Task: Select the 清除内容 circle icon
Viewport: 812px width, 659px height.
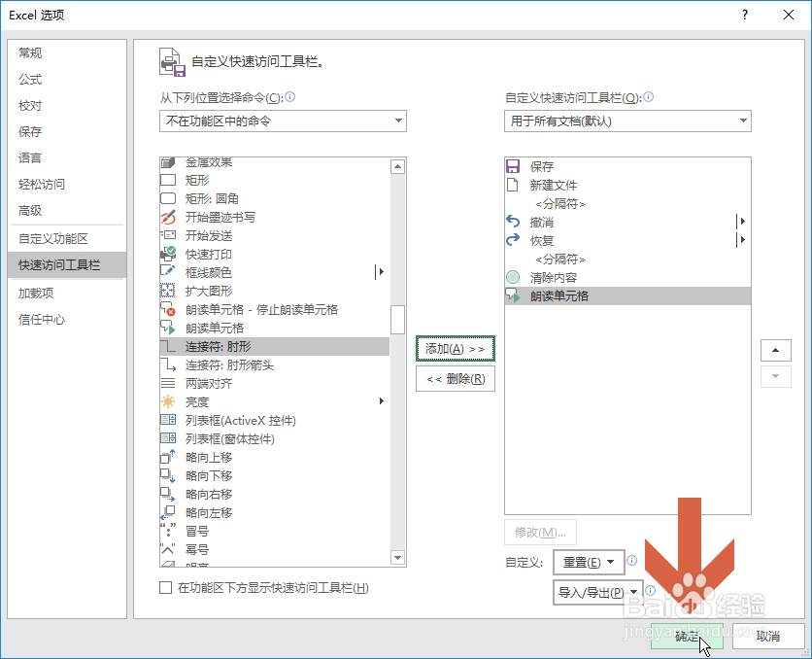Action: [x=513, y=277]
